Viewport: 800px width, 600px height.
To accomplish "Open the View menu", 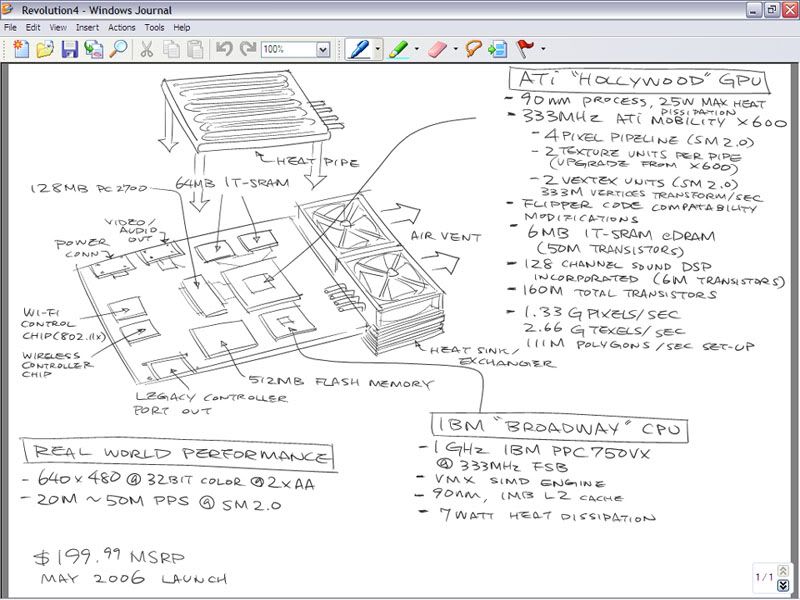I will click(58, 28).
